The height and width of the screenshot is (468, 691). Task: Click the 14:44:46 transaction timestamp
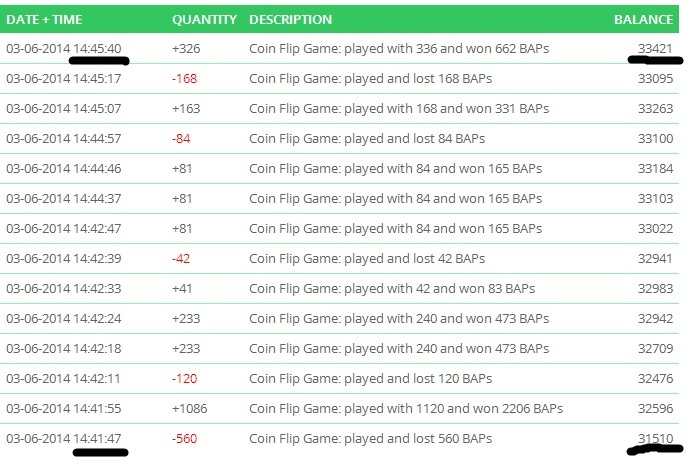click(x=98, y=168)
